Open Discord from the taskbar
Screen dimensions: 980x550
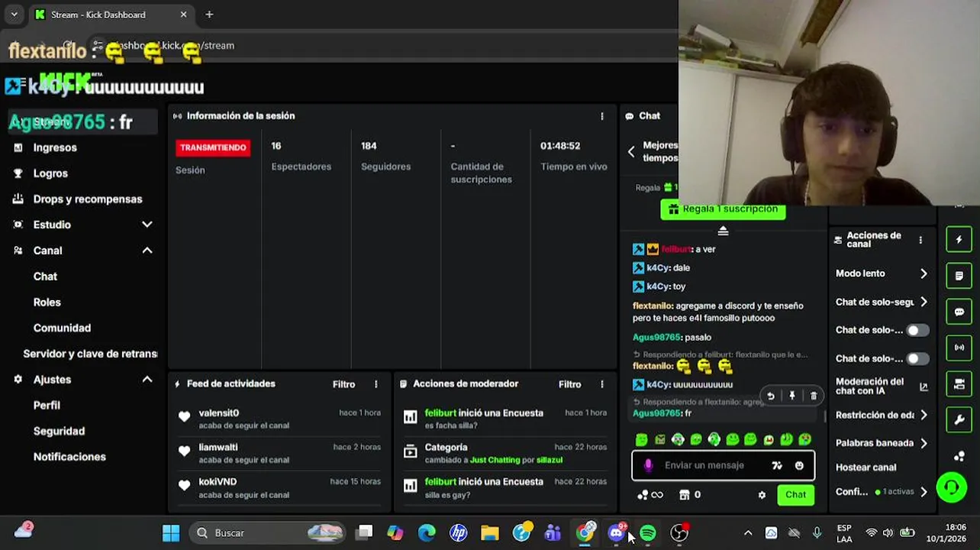pos(616,532)
